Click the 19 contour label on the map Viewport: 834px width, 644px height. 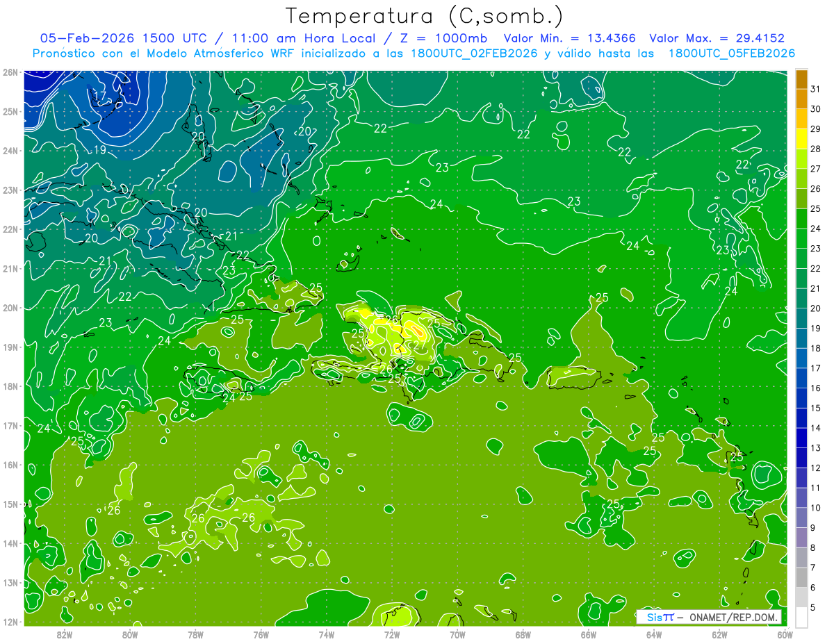(x=99, y=150)
